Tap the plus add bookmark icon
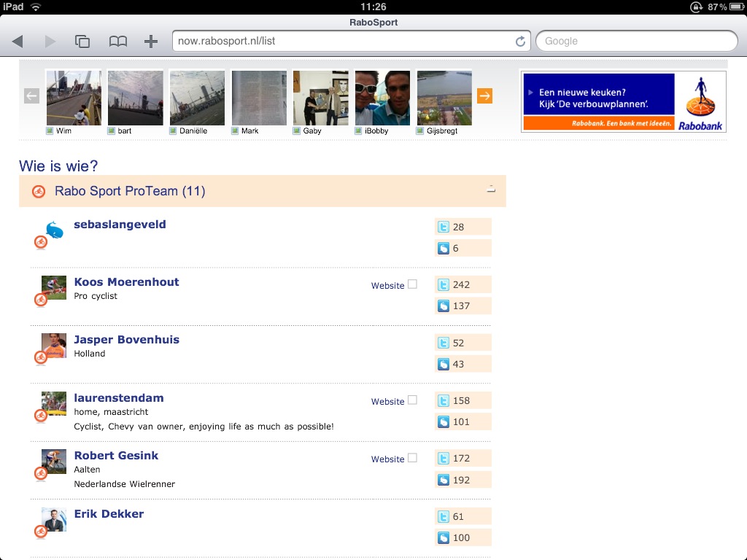Viewport: 747px width, 560px height. pos(150,42)
